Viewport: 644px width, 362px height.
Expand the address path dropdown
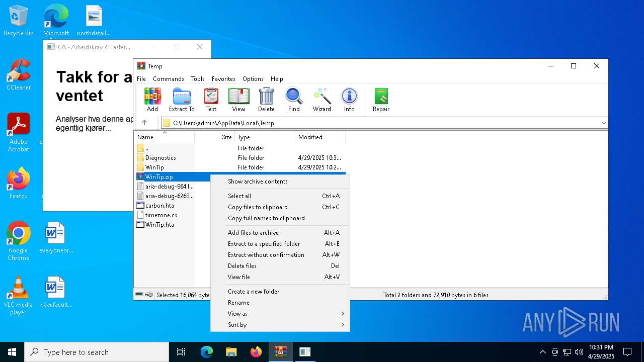(603, 123)
